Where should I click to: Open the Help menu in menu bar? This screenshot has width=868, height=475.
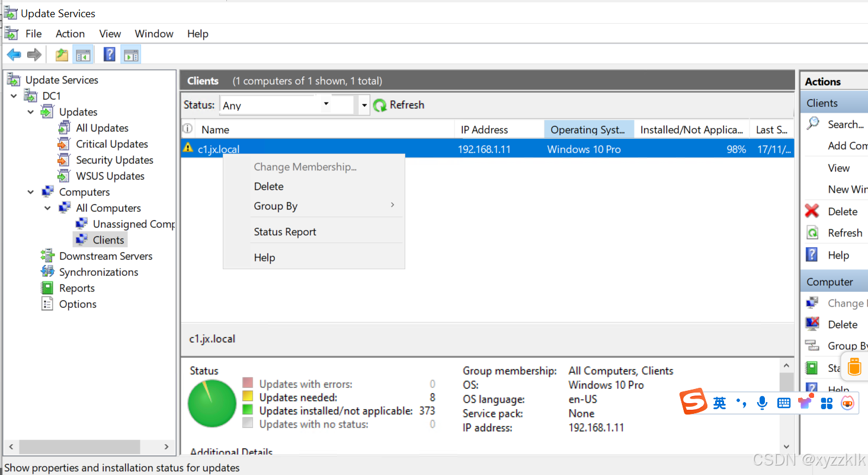tap(198, 34)
